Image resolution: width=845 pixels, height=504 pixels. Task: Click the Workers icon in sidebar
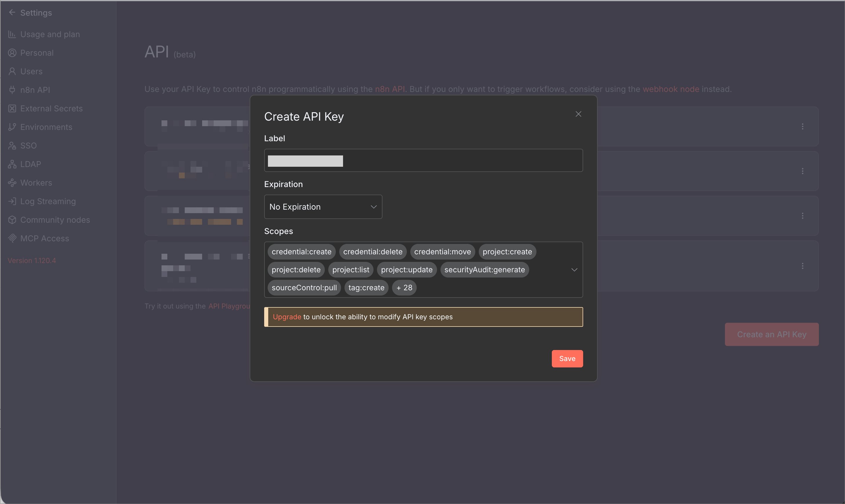(x=12, y=183)
